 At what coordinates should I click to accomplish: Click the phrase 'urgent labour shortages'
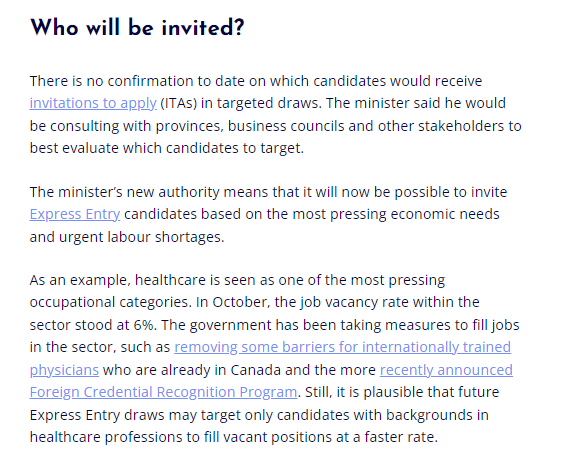(141, 237)
